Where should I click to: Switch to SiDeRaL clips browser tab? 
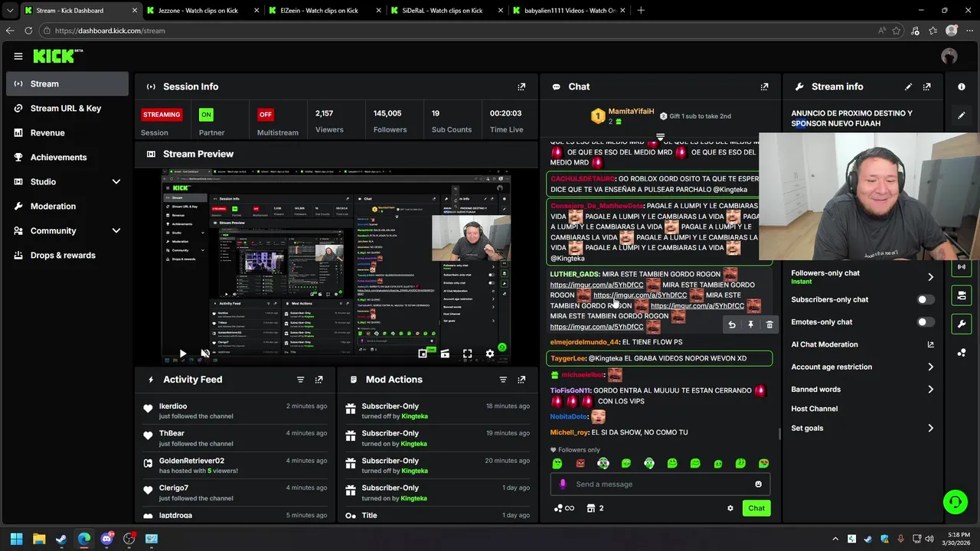[x=446, y=11]
